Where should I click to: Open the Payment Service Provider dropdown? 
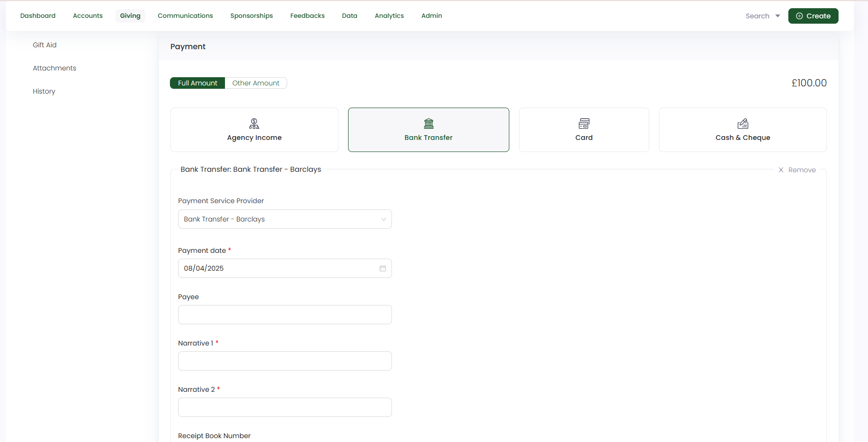click(285, 219)
